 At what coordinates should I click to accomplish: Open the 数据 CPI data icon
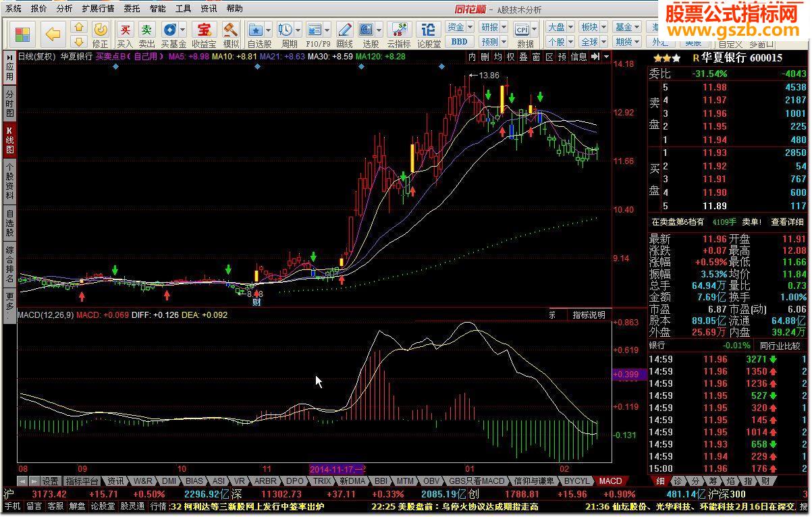tap(522, 29)
